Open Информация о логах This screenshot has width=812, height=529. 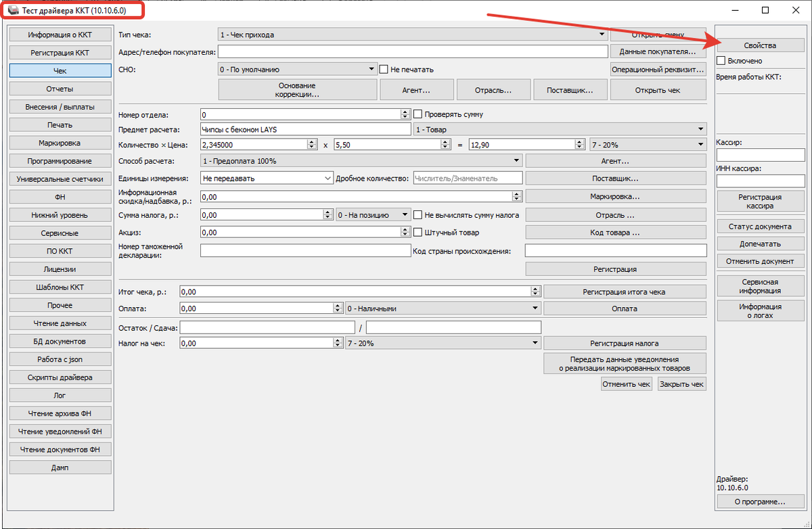(x=760, y=310)
